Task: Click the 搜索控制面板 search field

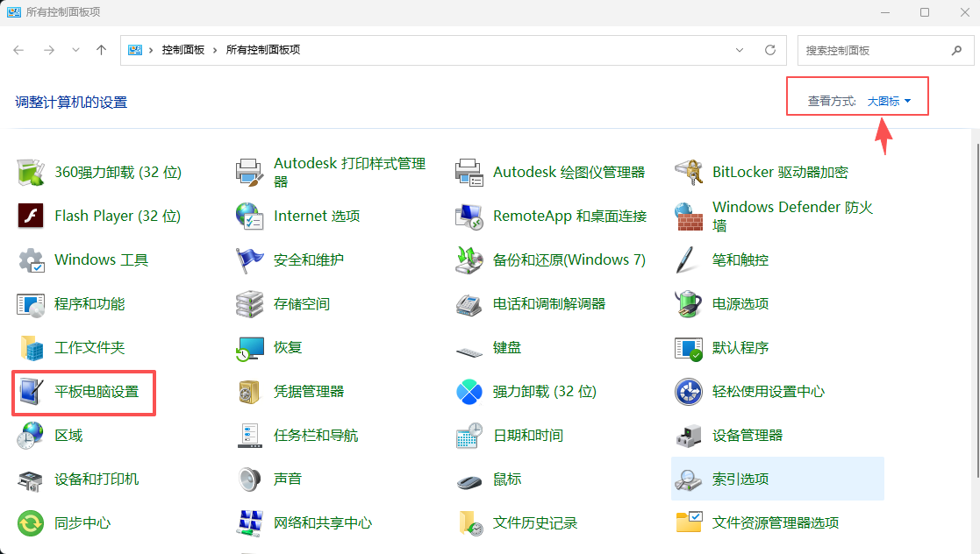Action: pos(885,51)
